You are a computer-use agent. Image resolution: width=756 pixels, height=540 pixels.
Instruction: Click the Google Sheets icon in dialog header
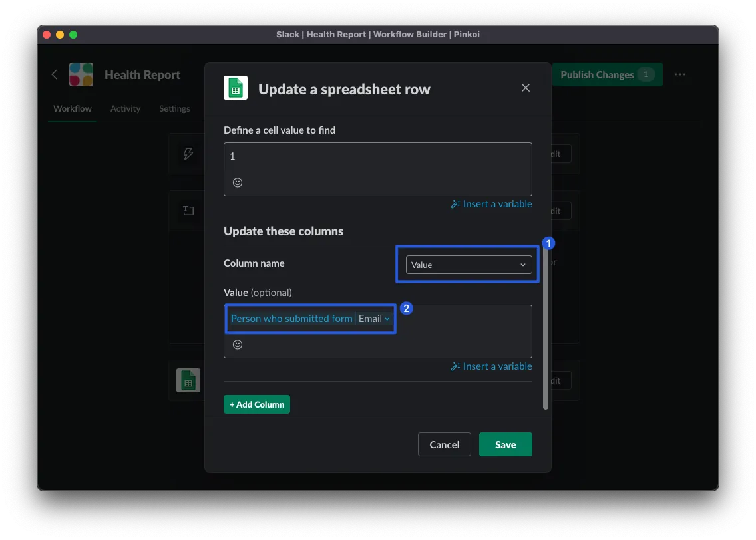(x=236, y=88)
